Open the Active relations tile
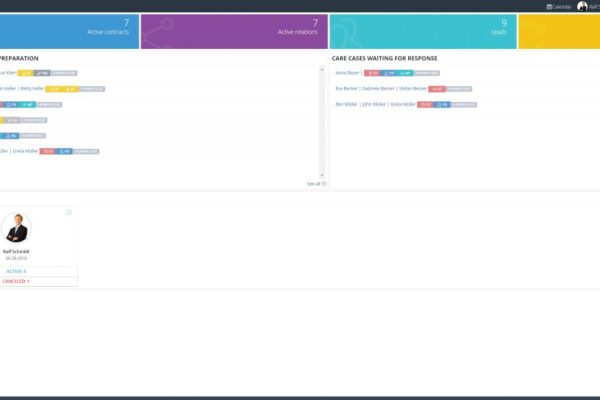The image size is (600, 400). (x=234, y=31)
